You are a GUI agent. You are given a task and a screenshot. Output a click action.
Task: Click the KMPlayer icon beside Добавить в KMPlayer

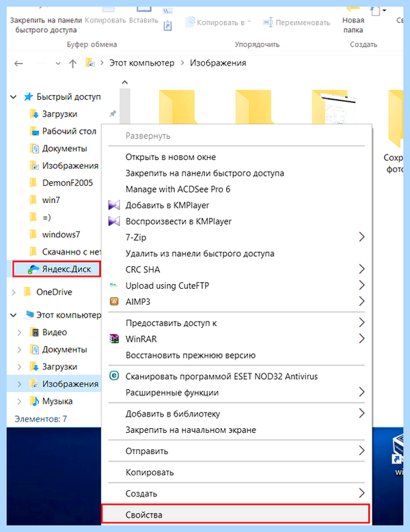[x=114, y=206]
